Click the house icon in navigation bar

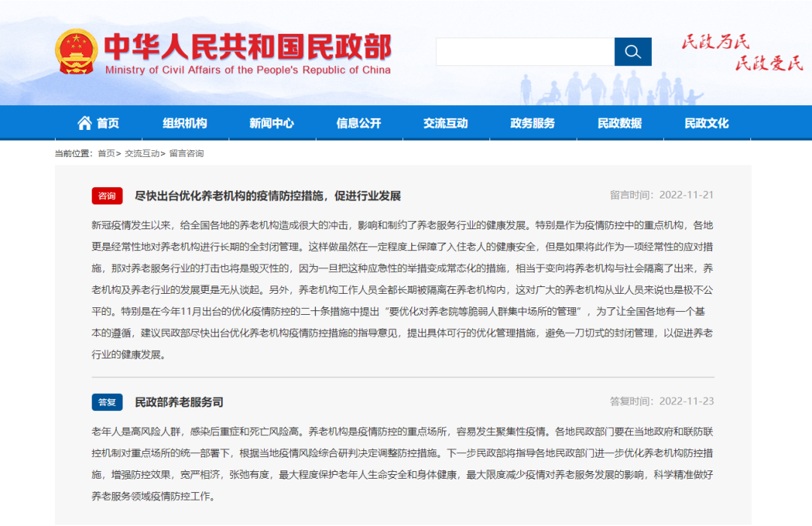[84, 123]
